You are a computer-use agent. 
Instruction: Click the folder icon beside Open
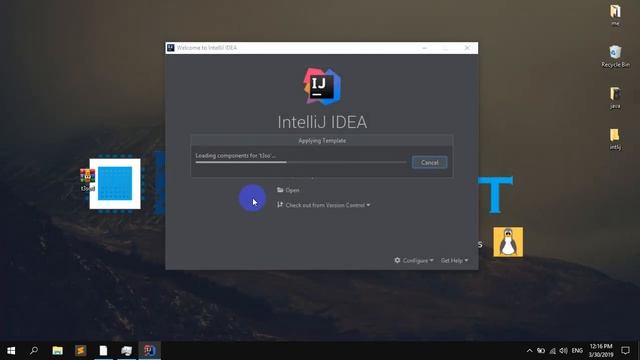(x=280, y=190)
